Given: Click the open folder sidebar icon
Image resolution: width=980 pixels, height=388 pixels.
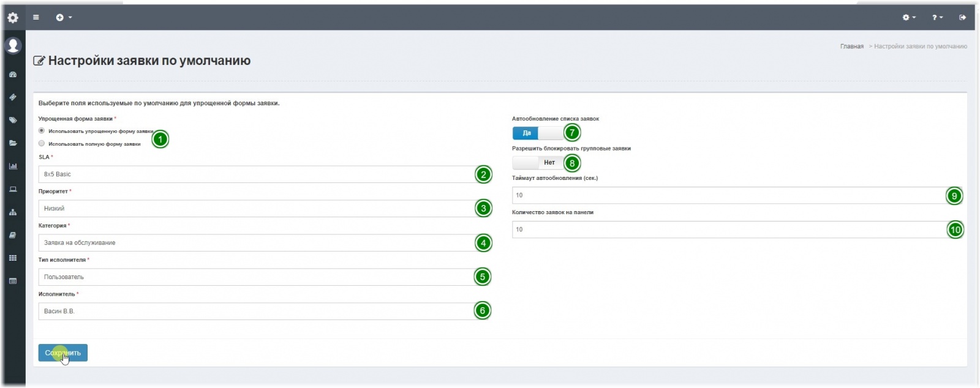Looking at the screenshot, I should 13,143.
